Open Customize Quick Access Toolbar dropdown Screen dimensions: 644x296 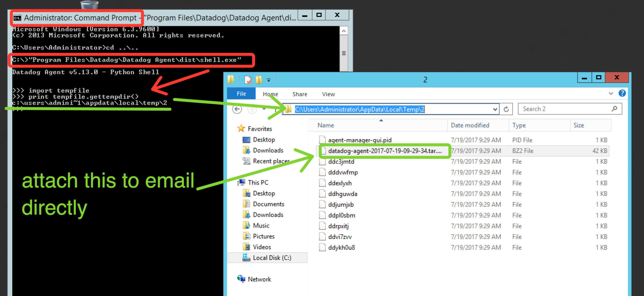pos(269,80)
